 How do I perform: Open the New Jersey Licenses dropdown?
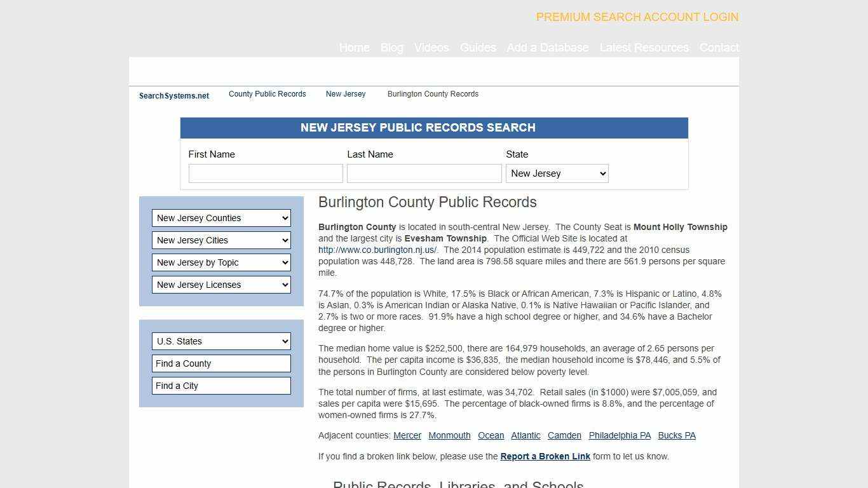pyautogui.click(x=221, y=285)
